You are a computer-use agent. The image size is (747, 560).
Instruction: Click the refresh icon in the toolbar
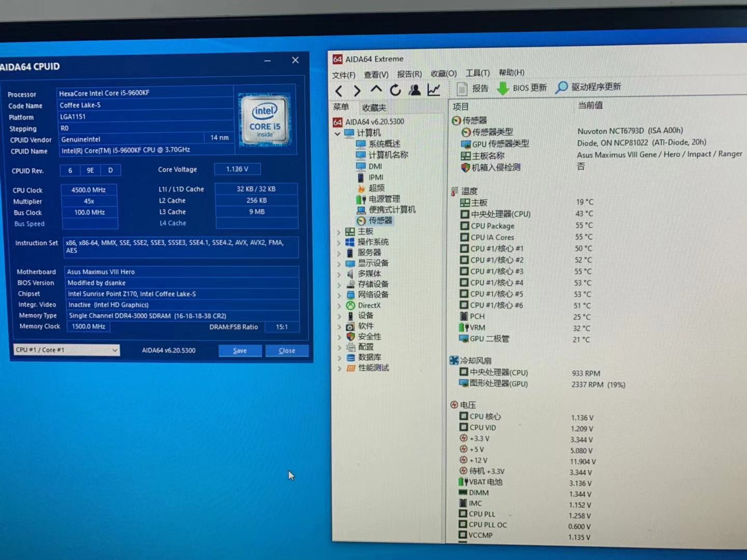[395, 89]
